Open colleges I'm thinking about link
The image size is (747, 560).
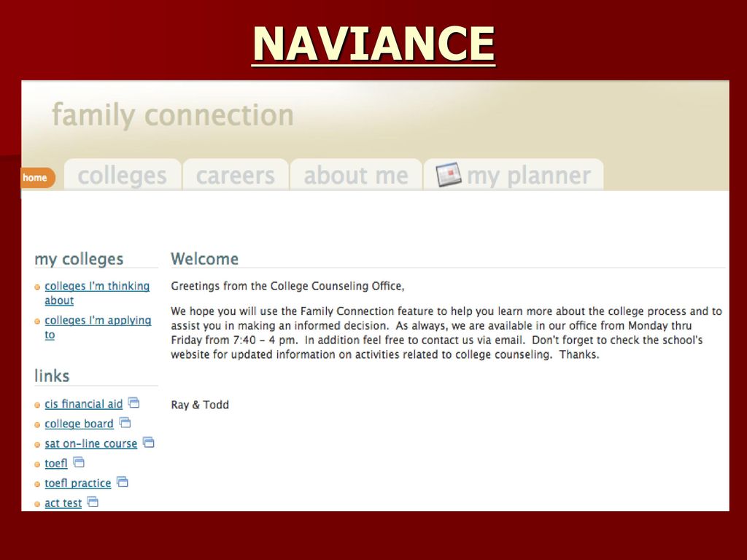coord(97,293)
